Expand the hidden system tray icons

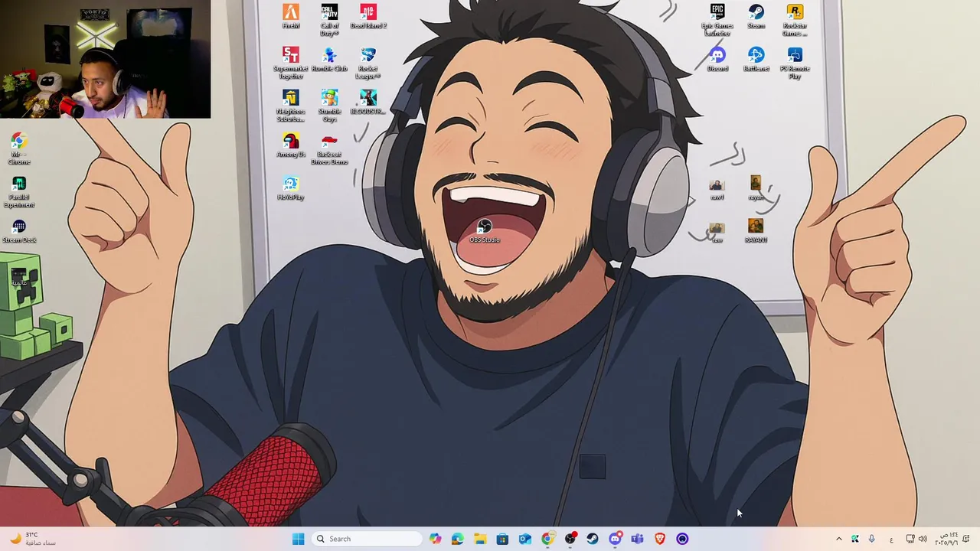(838, 539)
